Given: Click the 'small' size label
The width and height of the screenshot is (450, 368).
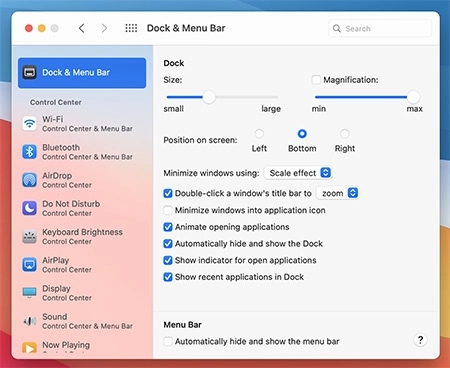Looking at the screenshot, I should tap(174, 109).
